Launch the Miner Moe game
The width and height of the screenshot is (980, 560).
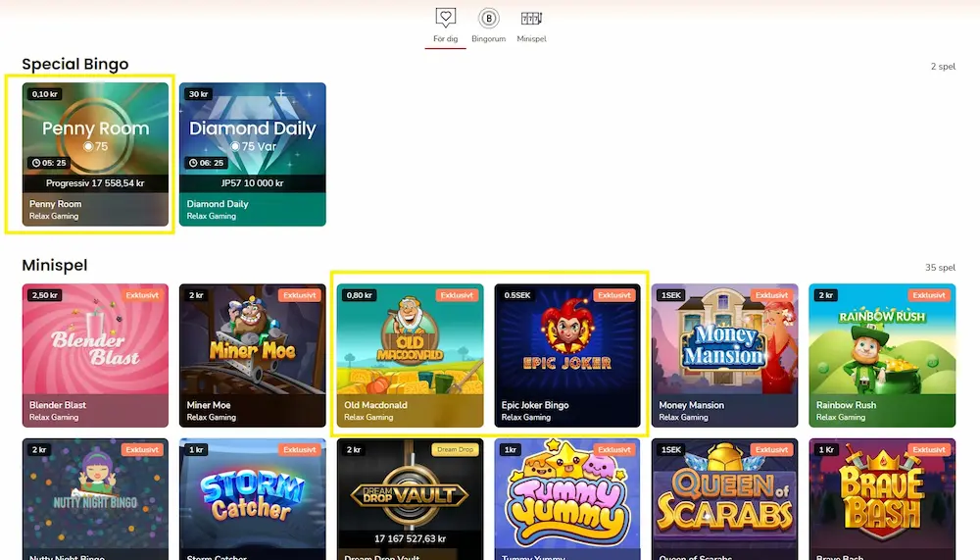point(253,355)
